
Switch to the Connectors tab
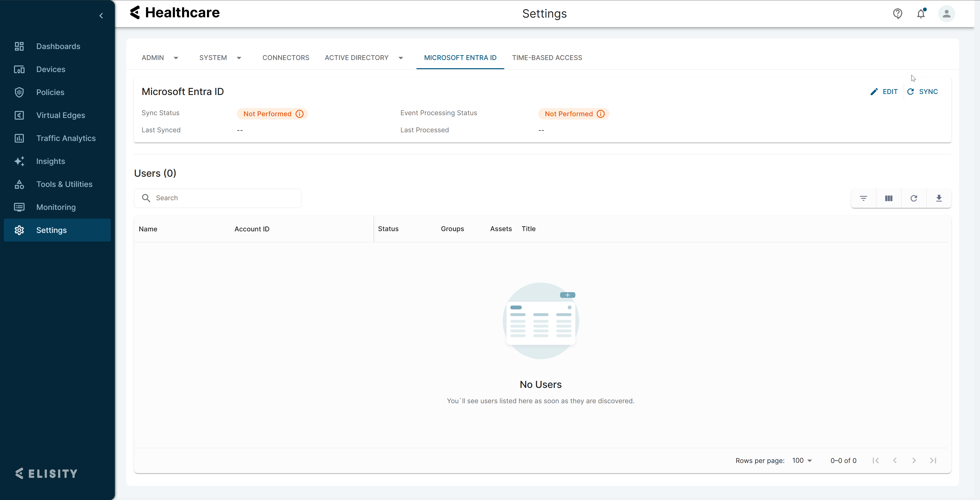click(x=286, y=58)
